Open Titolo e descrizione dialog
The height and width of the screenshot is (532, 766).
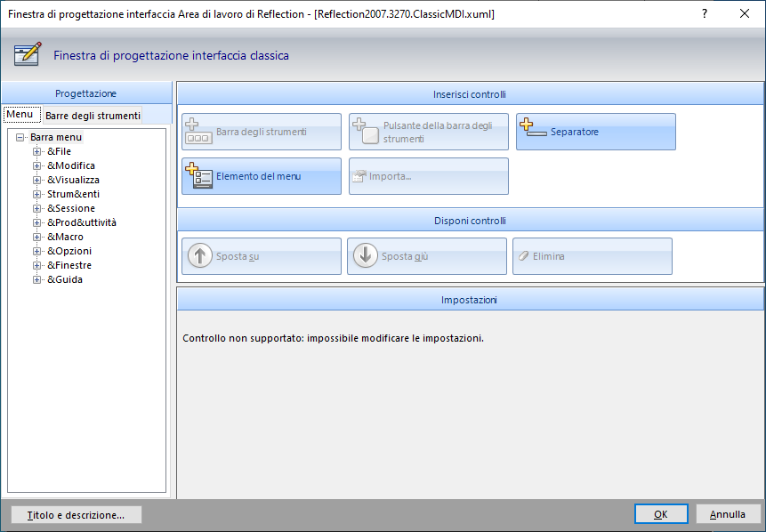point(77,515)
